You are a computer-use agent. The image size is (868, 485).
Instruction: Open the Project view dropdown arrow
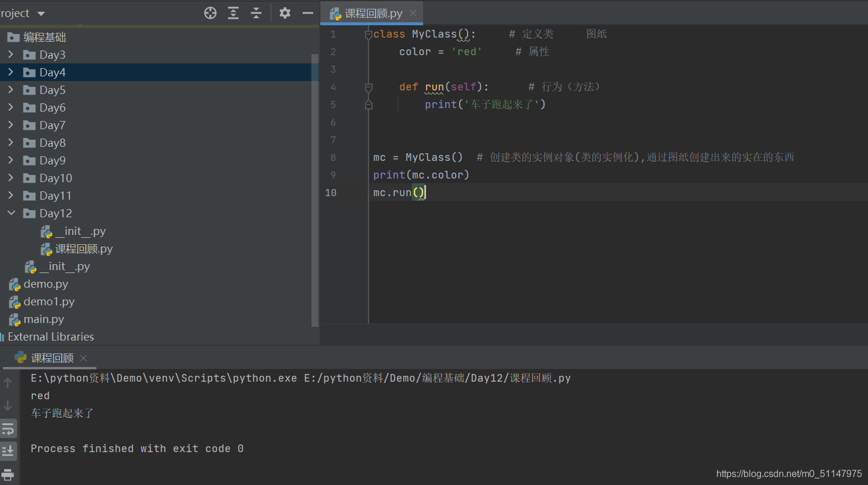pos(41,14)
